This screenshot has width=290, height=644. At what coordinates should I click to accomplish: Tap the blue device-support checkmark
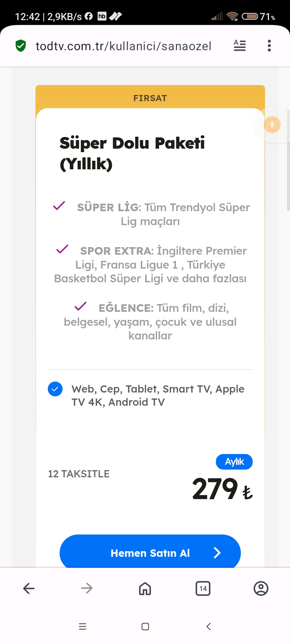pyautogui.click(x=55, y=389)
